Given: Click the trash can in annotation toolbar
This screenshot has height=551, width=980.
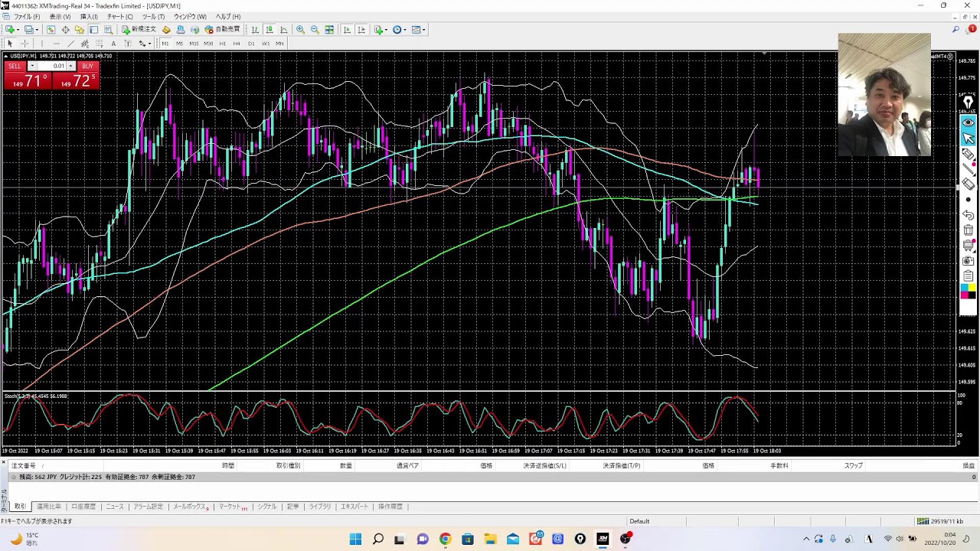Looking at the screenshot, I should [x=969, y=230].
